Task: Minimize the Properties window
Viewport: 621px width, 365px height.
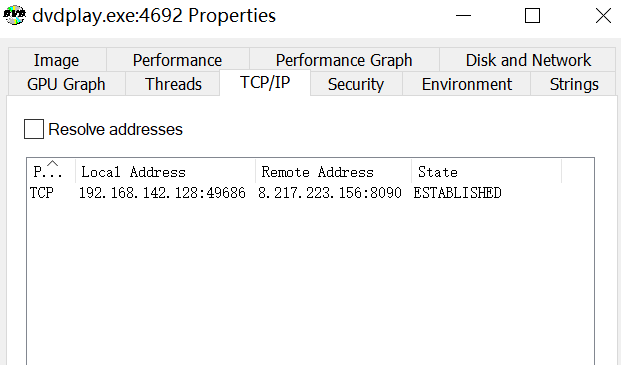Action: [463, 16]
